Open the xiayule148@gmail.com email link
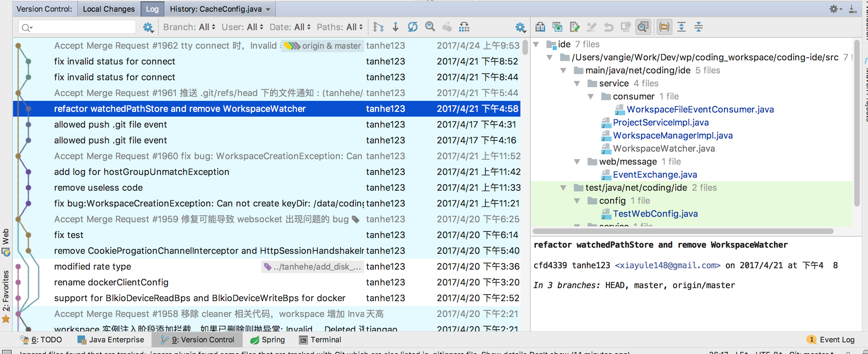The image size is (868, 354). click(668, 265)
